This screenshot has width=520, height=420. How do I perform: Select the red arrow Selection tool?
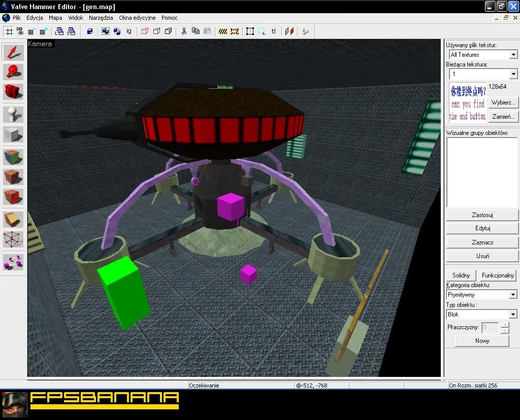coord(13,52)
